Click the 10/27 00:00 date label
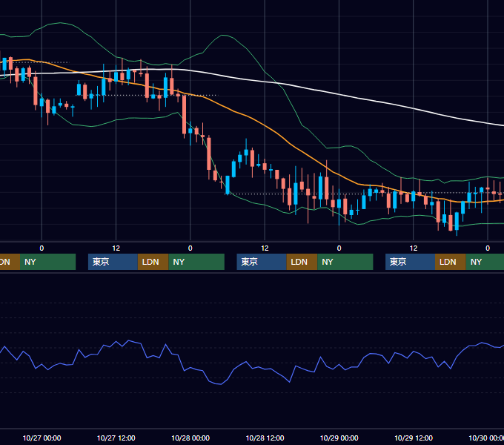This screenshot has height=445, width=504. (x=42, y=438)
